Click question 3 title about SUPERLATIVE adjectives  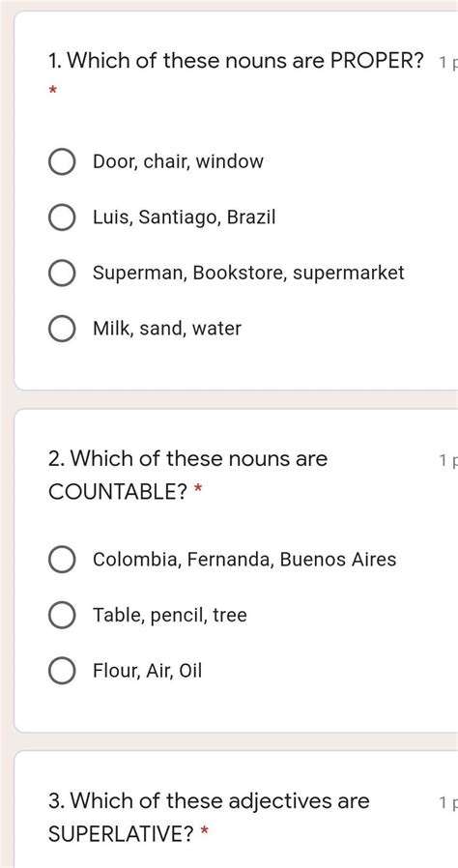click(209, 817)
